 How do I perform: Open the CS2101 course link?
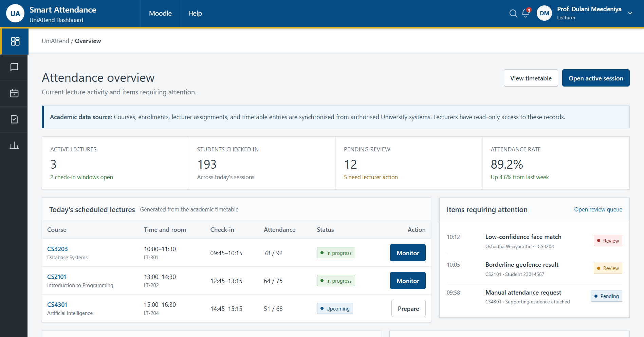coord(57,277)
